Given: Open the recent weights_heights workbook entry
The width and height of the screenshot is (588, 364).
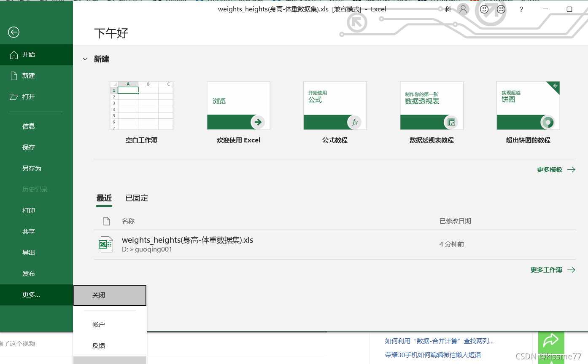Looking at the screenshot, I should pyautogui.click(x=188, y=240).
